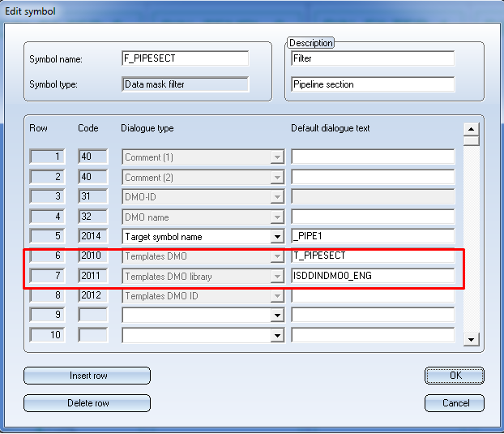Click the default text field of row 2
The height and width of the screenshot is (434, 504).
pos(373,177)
